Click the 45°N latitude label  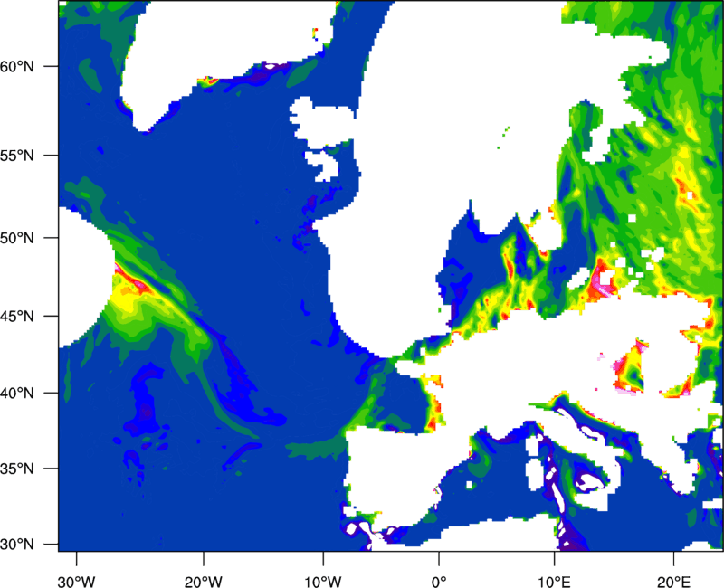click(24, 317)
